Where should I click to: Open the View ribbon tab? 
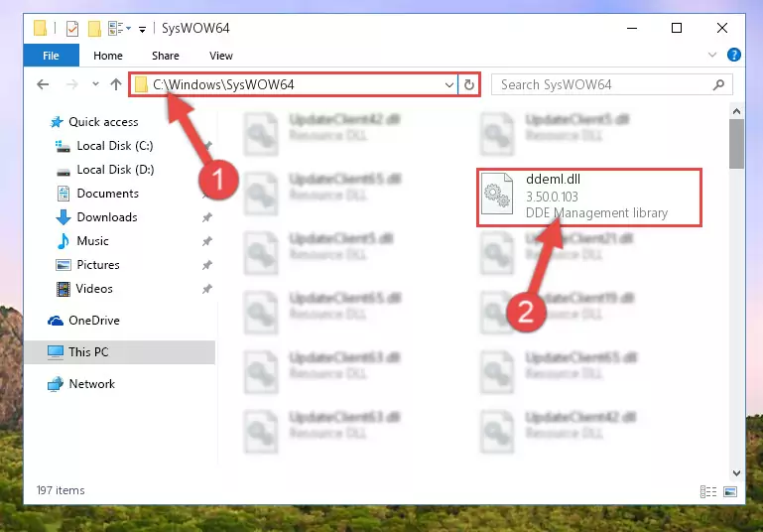pyautogui.click(x=221, y=56)
